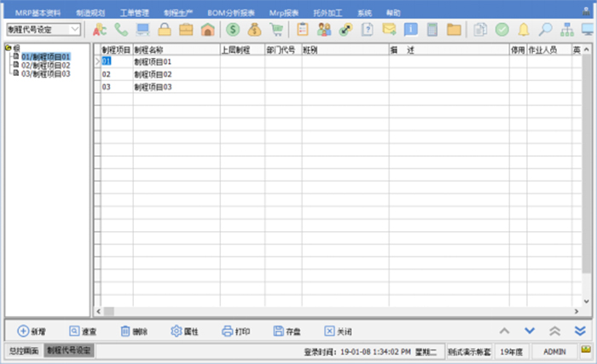597x364 pixels.
Task: Switch to the 总控画面 tab
Action: click(24, 350)
